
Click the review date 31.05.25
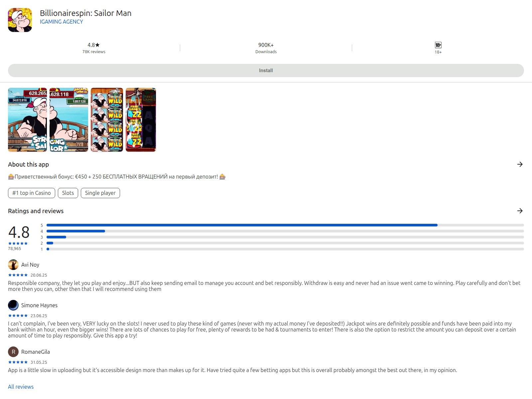tap(39, 362)
